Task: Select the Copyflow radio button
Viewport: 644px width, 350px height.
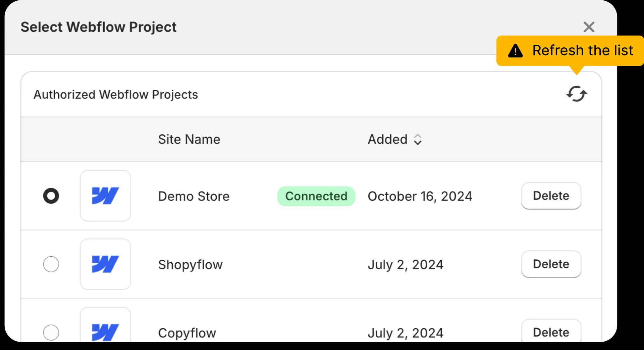Action: click(x=51, y=333)
